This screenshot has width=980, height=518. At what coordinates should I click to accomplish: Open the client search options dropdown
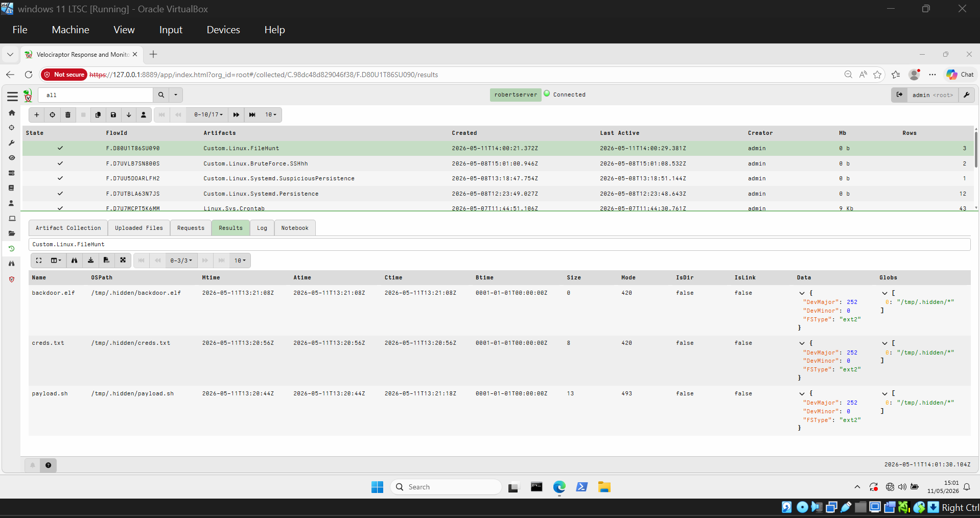coord(176,95)
